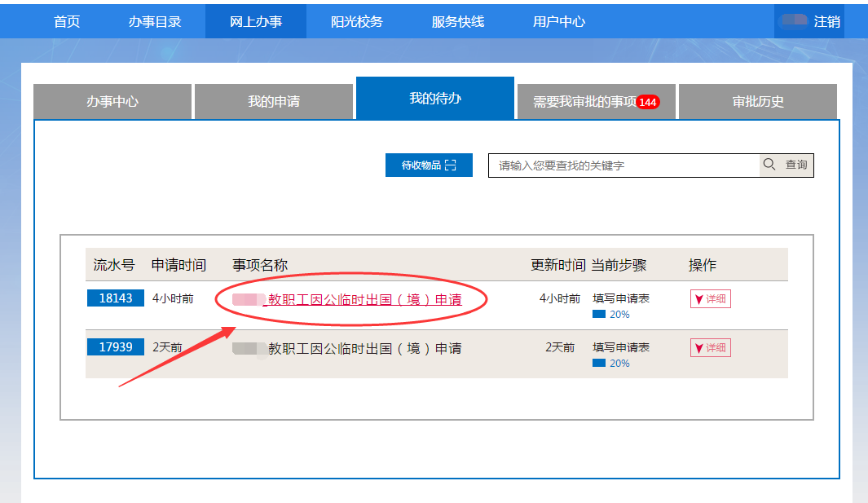Open 办事目录 in the navigation bar

pos(155,22)
